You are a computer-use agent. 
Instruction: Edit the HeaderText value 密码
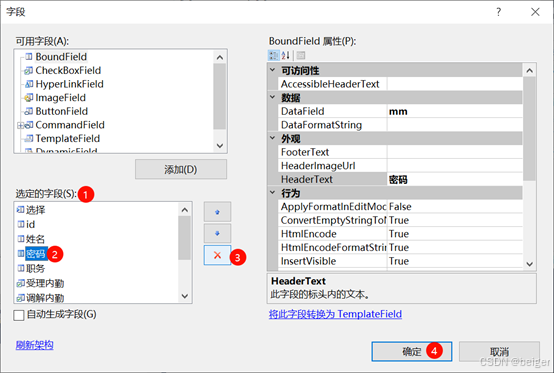point(455,179)
